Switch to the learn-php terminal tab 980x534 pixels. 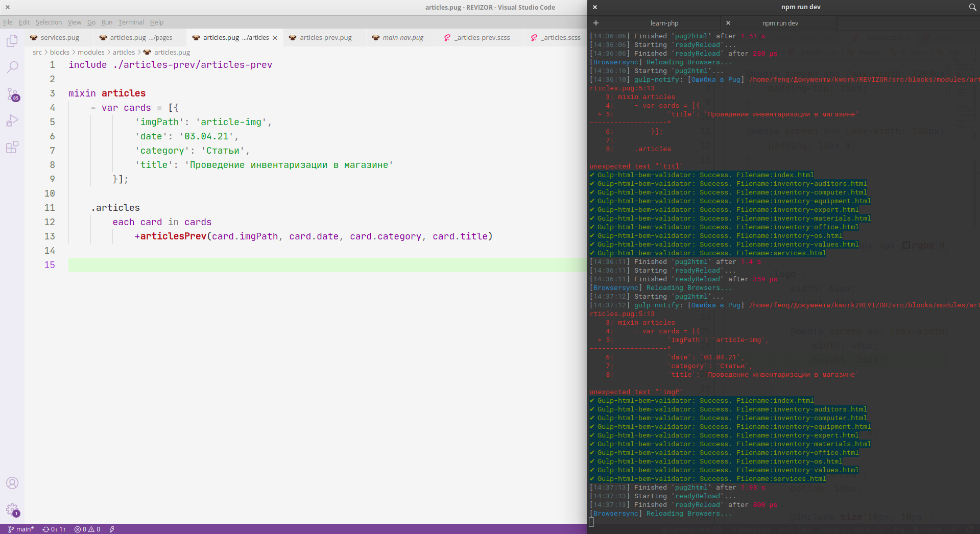(664, 23)
